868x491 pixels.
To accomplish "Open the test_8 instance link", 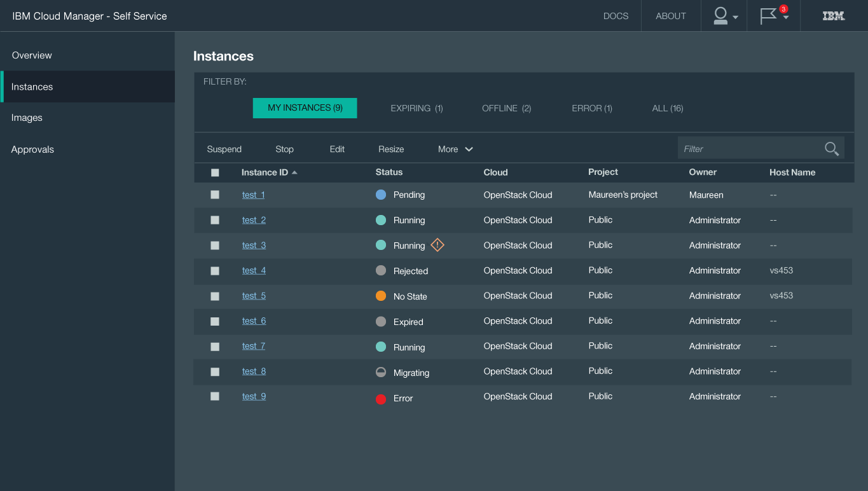I will 254,371.
